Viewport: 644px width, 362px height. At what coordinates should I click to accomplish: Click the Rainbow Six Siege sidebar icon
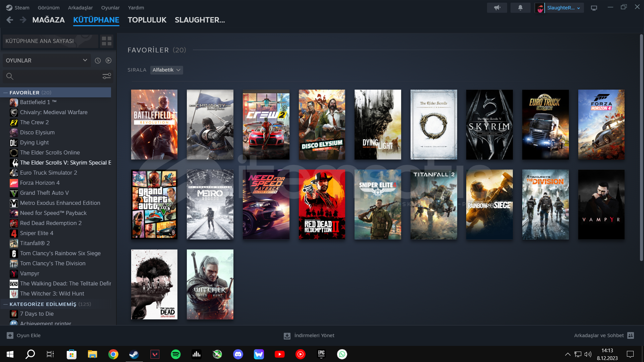pos(14,254)
